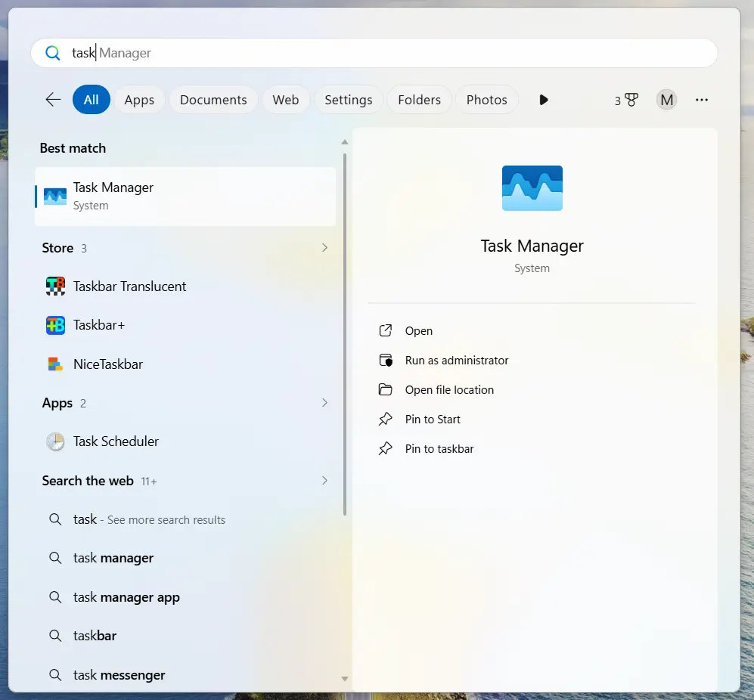Click the 'task messenger' web suggestion
This screenshot has height=700, width=754.
point(185,675)
